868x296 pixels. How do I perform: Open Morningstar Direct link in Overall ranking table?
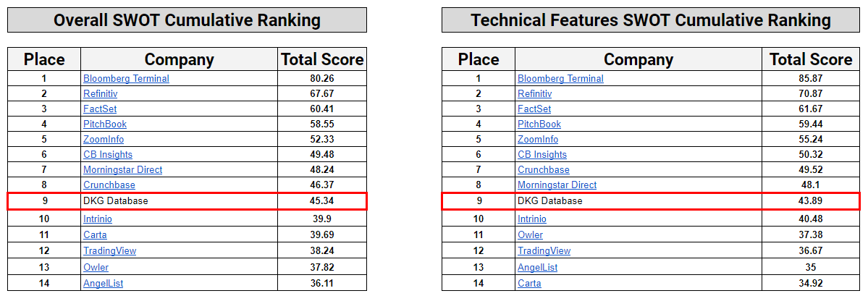tap(122, 169)
